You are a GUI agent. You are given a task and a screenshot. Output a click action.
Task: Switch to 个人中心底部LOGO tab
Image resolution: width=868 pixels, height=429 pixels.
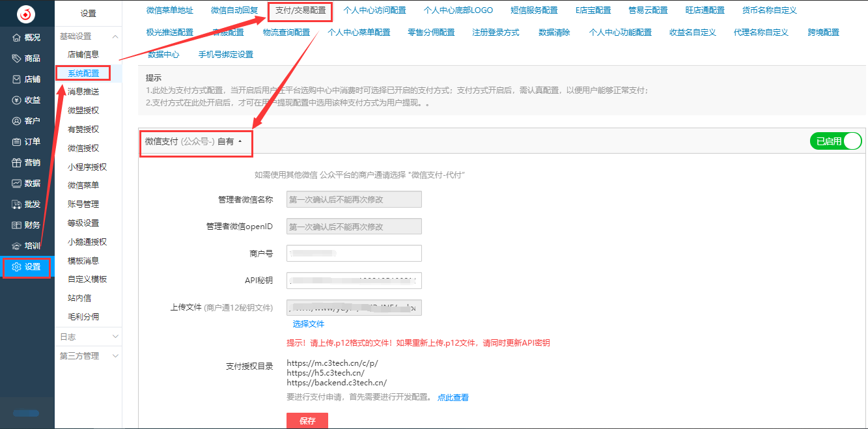point(458,10)
